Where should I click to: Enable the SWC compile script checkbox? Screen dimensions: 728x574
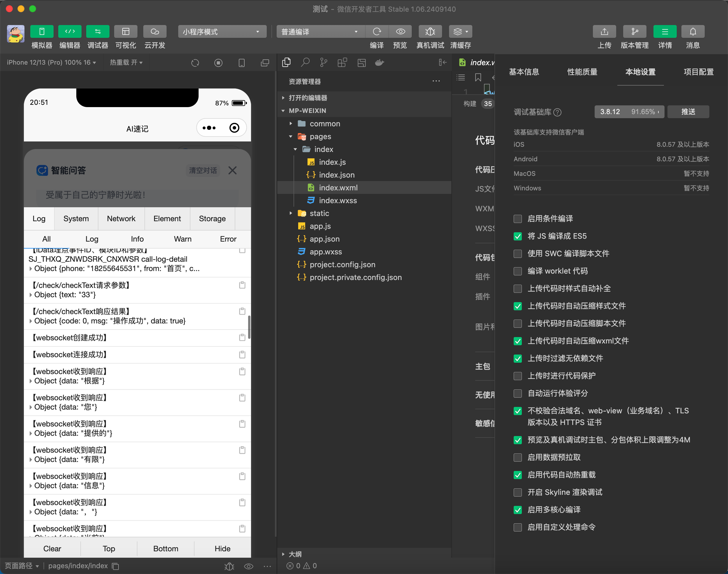point(517,254)
